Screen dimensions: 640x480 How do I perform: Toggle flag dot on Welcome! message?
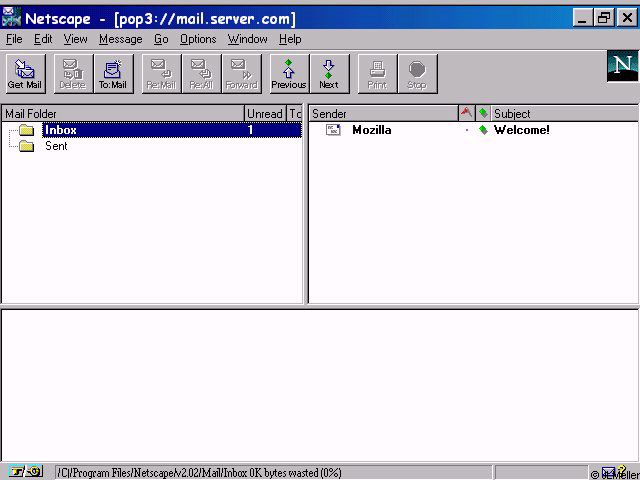coord(467,130)
